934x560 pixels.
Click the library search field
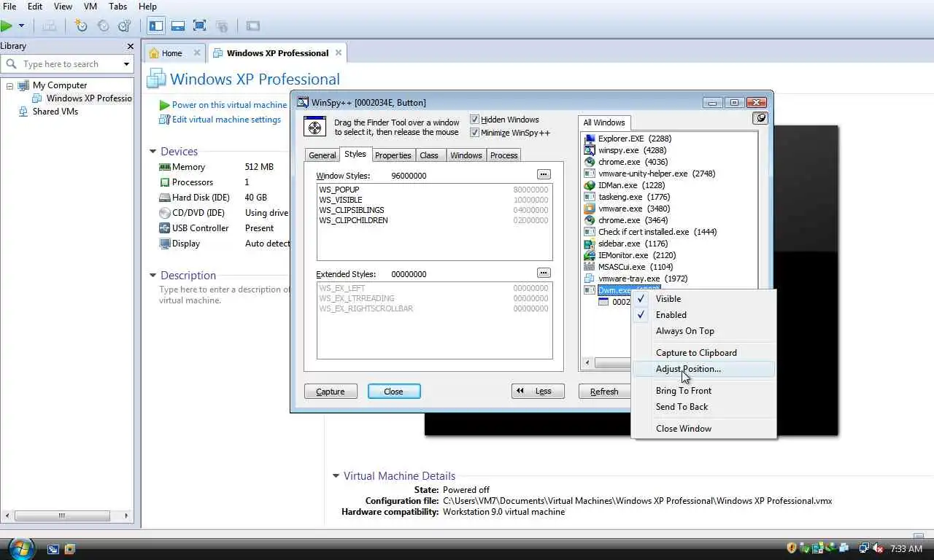tap(66, 64)
